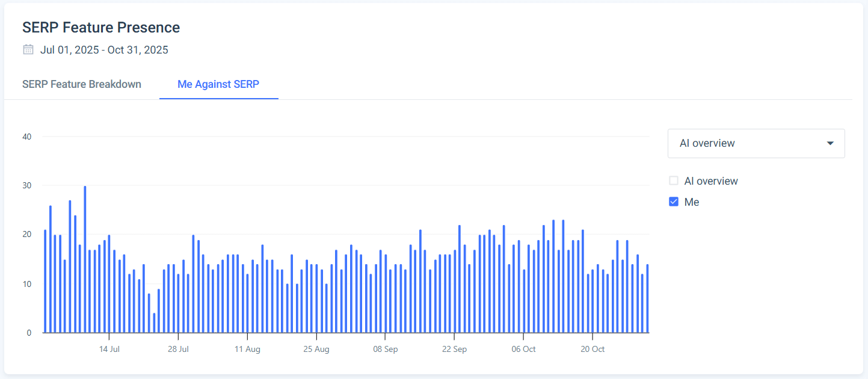Uncheck the Me series checkbox
The height and width of the screenshot is (379, 868).
(674, 202)
